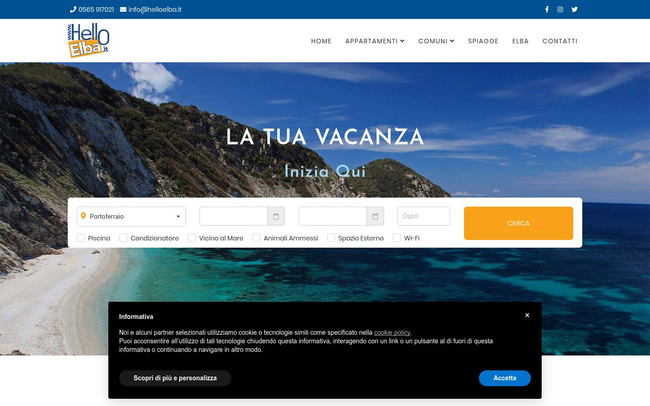Click the orange Cerca button
This screenshot has width=650, height=406.
point(519,223)
